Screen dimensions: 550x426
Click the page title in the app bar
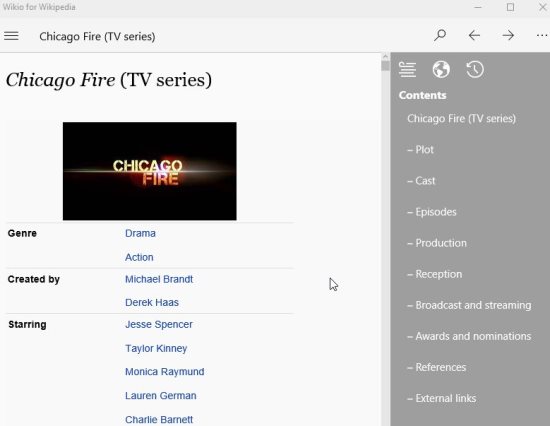(97, 36)
